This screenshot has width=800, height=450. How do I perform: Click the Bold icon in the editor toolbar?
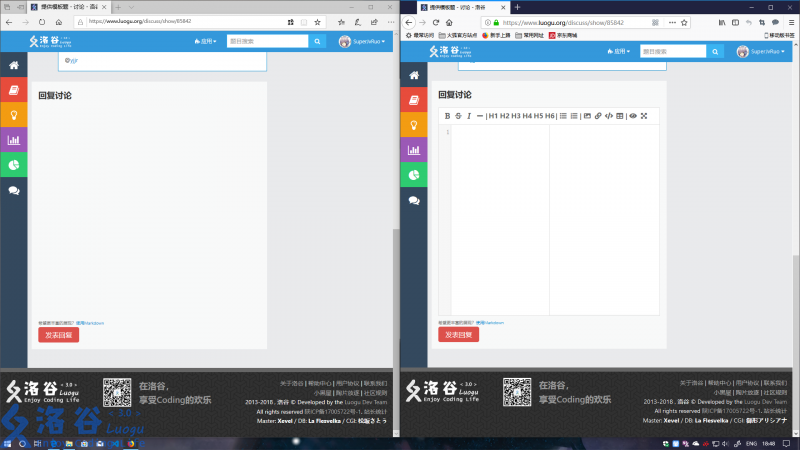click(447, 116)
